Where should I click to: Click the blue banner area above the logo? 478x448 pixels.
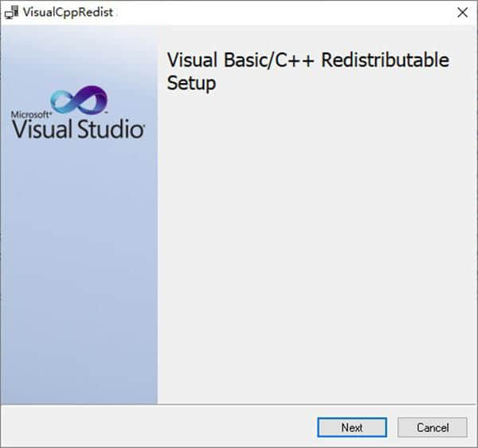(79, 56)
